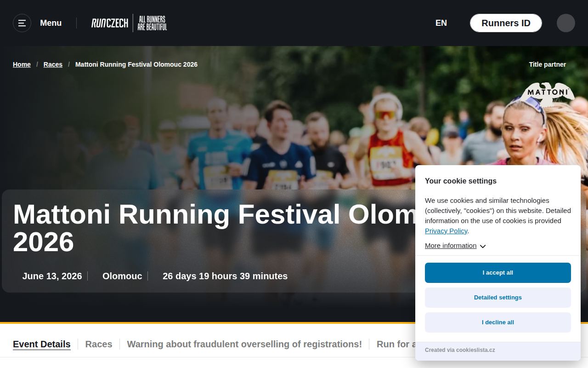Open the Event Details tab
This screenshot has width=588, height=368.
coord(42,344)
